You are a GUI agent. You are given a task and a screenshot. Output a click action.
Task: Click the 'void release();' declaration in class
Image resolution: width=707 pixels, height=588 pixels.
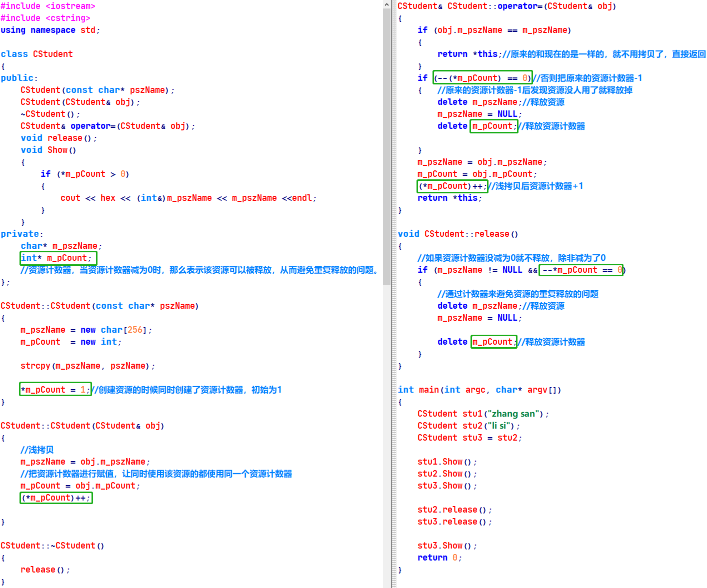(58, 138)
